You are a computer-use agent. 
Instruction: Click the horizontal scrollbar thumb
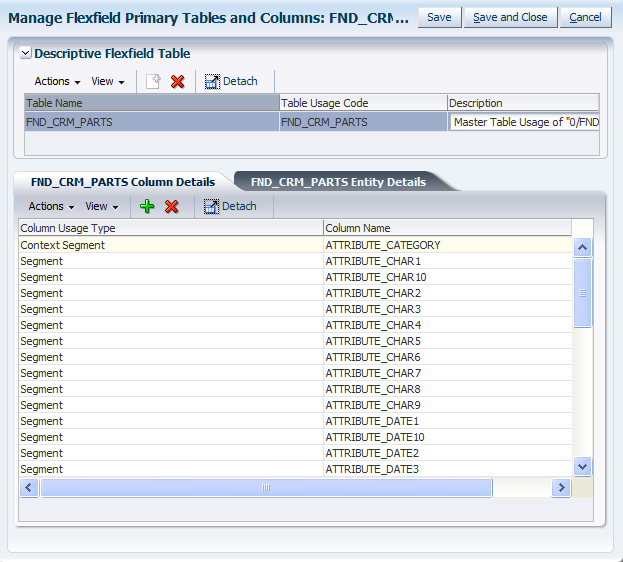click(266, 488)
